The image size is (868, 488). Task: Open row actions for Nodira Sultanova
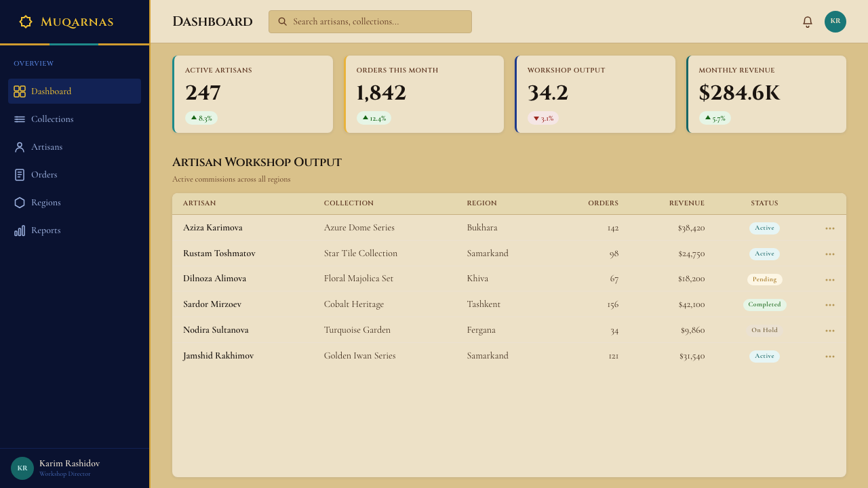click(x=830, y=331)
